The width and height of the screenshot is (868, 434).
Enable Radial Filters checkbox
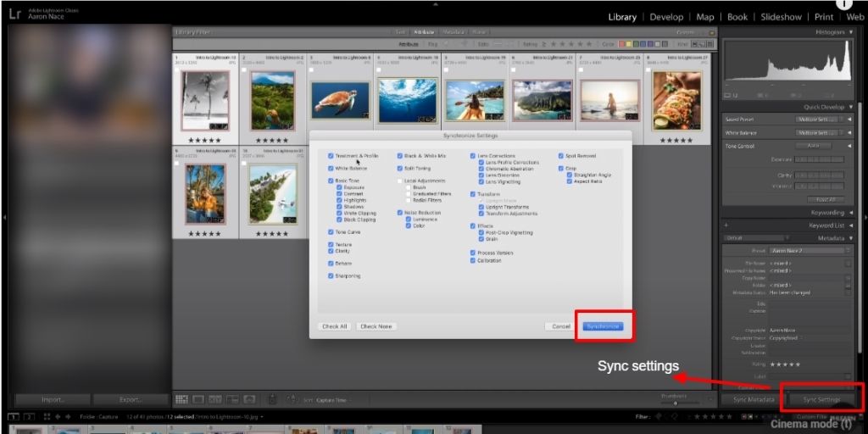tap(409, 200)
